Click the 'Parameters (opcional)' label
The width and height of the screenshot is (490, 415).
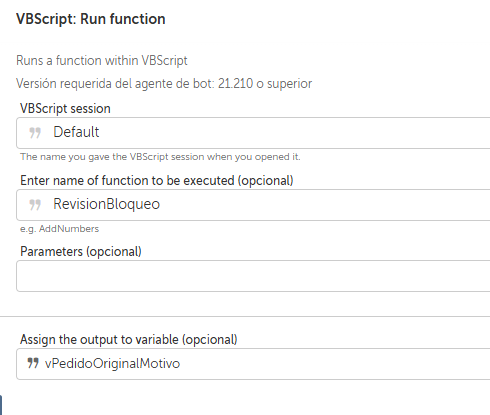click(x=81, y=251)
